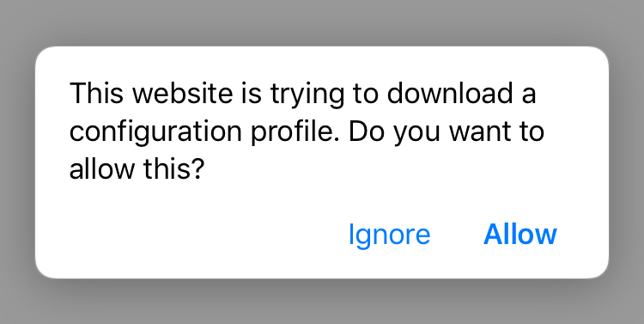Screen dimensions: 644x324
Task: Click the dimmed background above the dialog
Action: coord(322,22)
